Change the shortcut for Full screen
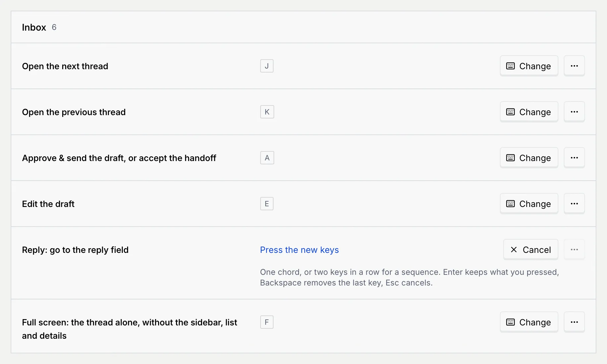Screen dimensions: 607x364 (529, 322)
